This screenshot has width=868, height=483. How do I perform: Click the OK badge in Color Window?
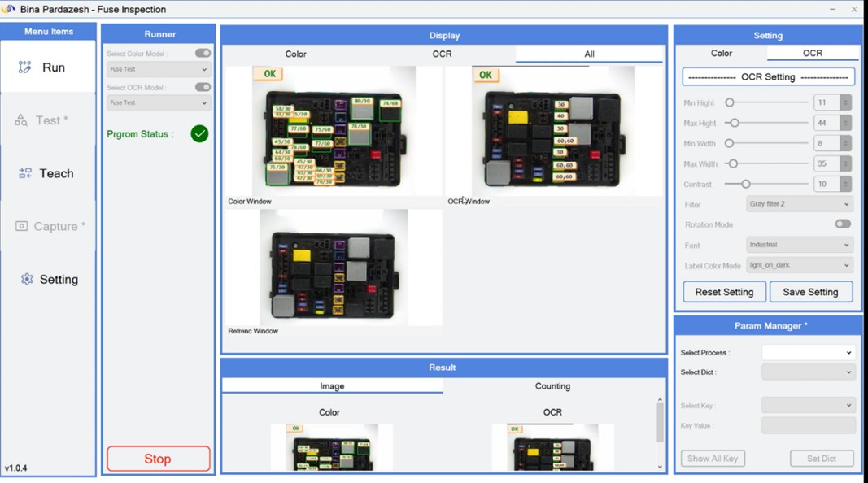[268, 74]
